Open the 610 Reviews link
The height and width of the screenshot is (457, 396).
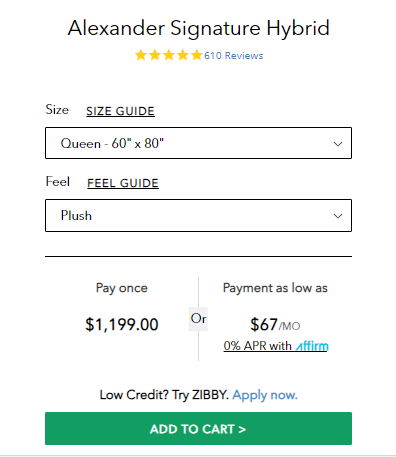234,56
